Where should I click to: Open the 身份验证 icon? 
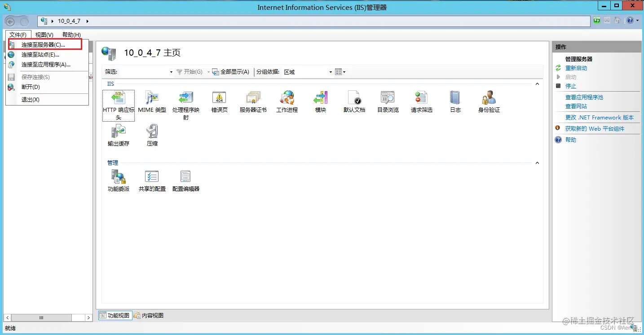click(x=489, y=98)
